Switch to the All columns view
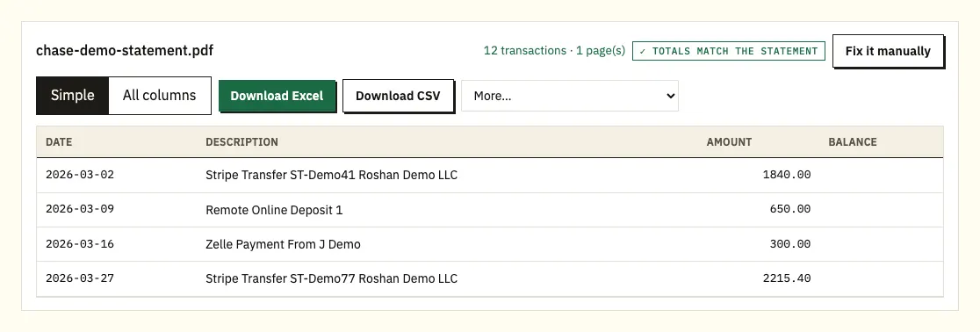Screen dimensions: 980x332 tap(159, 96)
